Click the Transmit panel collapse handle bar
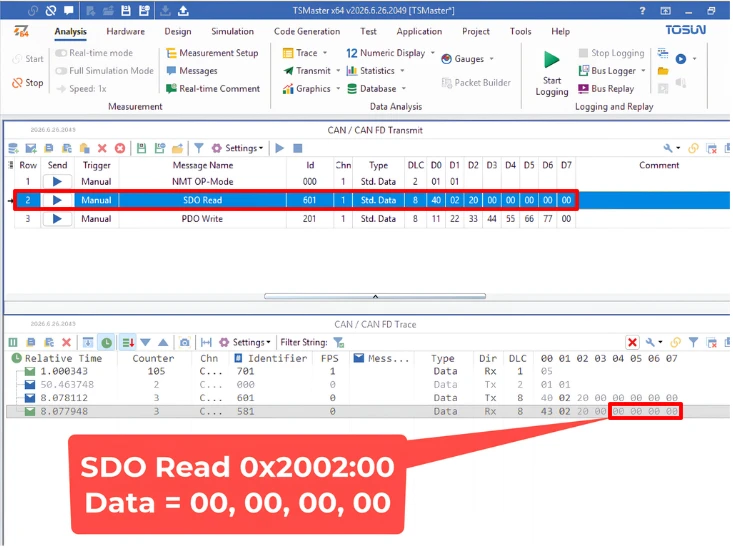The width and height of the screenshot is (733, 550). 375,296
